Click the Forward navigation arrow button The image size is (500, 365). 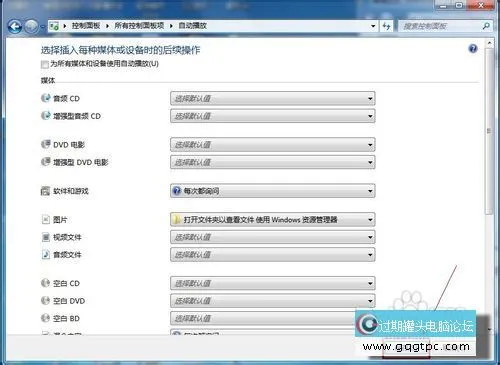(31, 26)
